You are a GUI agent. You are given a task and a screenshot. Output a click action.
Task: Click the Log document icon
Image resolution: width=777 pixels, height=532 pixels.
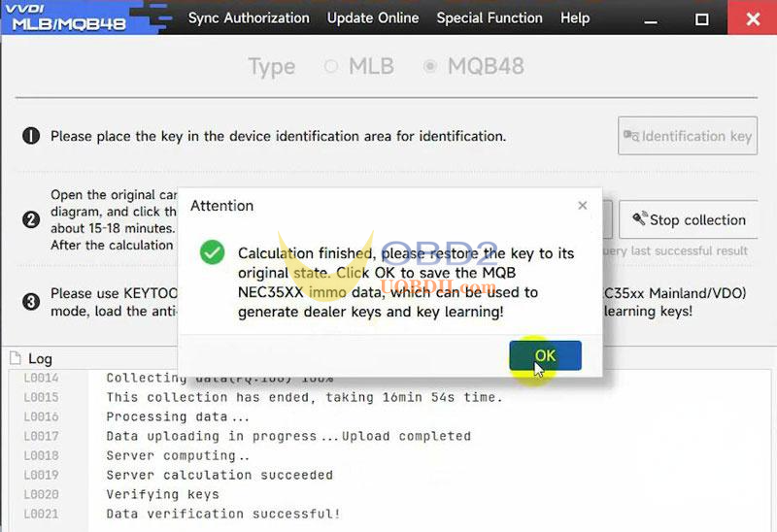[16, 358]
